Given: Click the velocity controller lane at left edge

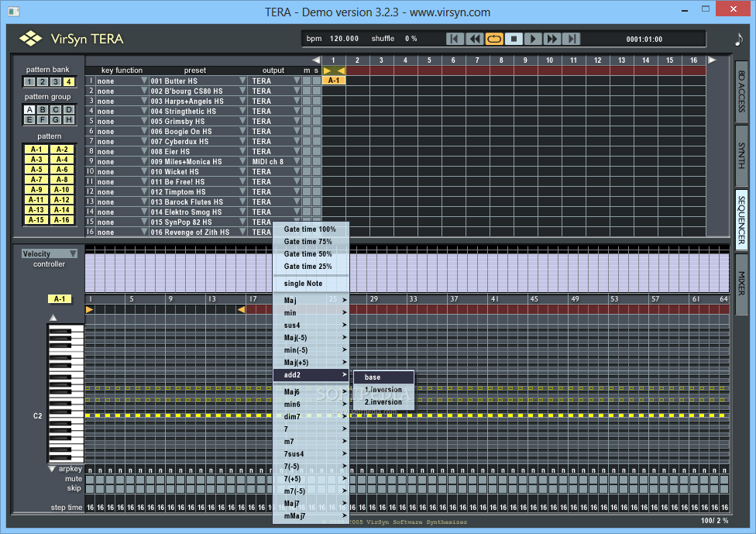Looking at the screenshot, I should pyautogui.click(x=90, y=273).
